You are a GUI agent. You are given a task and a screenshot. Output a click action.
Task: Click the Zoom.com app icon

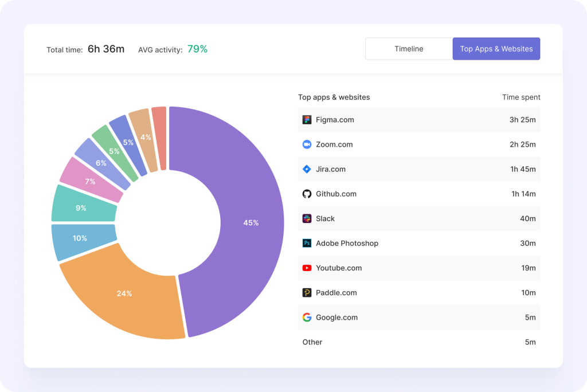tap(307, 144)
